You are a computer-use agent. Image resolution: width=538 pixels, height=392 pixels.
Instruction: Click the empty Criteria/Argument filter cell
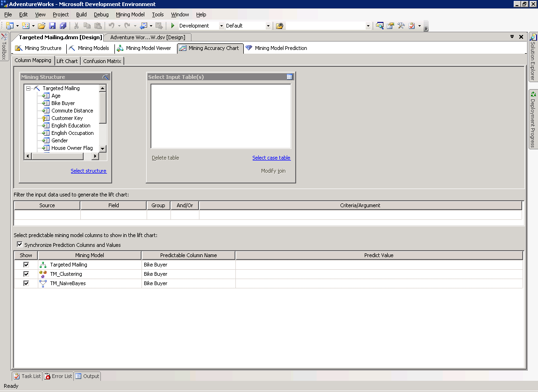click(360, 215)
